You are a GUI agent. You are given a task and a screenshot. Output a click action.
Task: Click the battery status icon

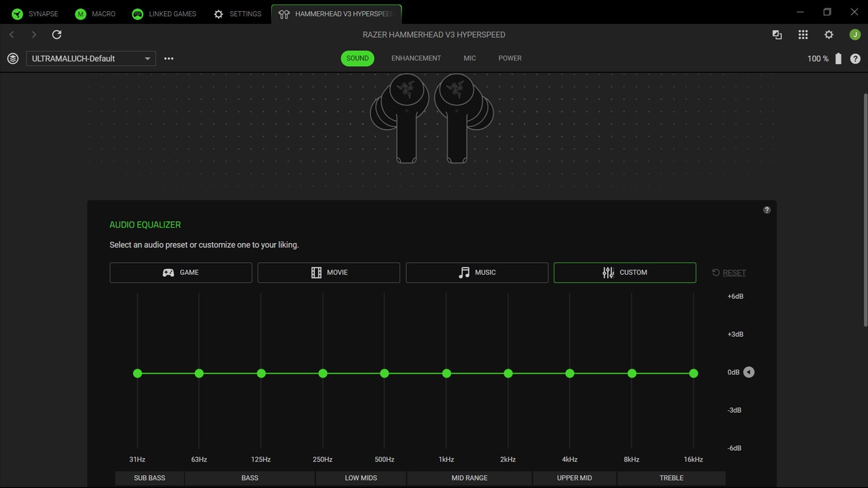(838, 58)
